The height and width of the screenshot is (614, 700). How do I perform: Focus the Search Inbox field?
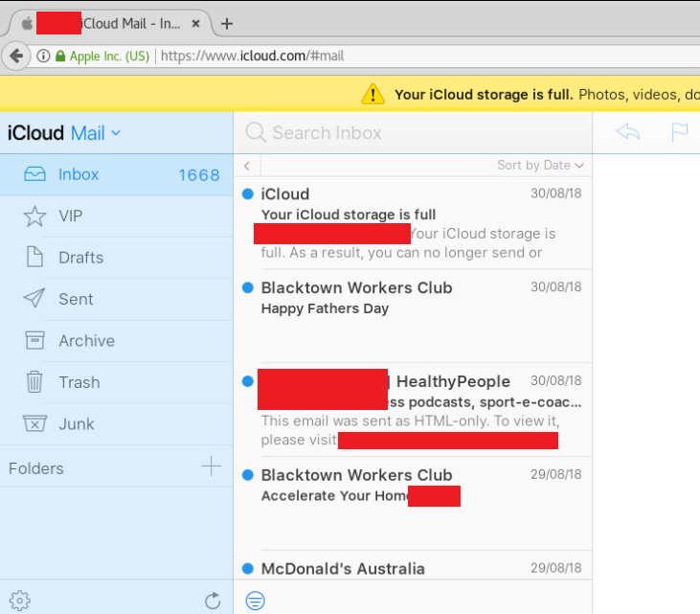(x=413, y=132)
